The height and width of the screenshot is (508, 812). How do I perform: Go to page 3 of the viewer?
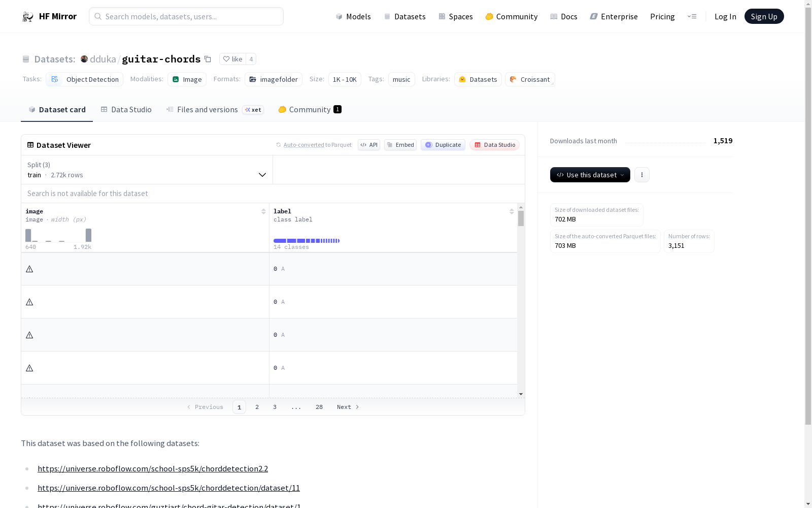pos(275,407)
